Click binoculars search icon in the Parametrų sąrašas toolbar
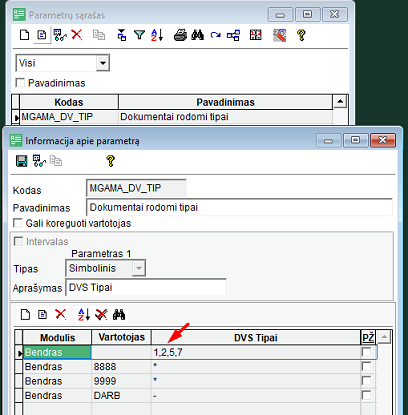The height and width of the screenshot is (415, 408). 198,35
